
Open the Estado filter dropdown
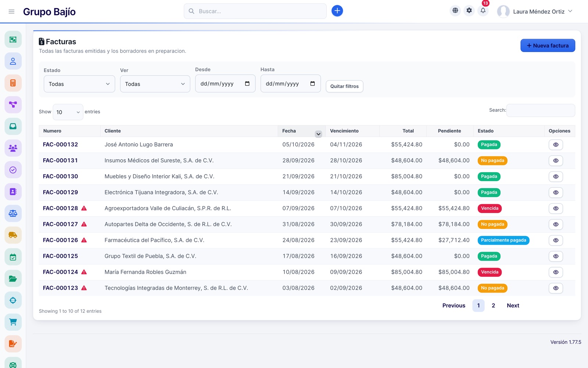(79, 84)
